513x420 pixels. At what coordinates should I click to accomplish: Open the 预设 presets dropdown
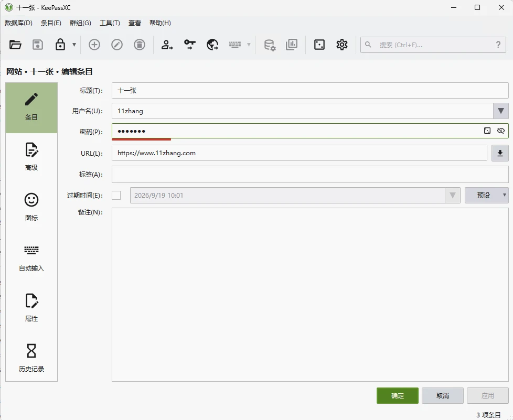click(x=486, y=195)
